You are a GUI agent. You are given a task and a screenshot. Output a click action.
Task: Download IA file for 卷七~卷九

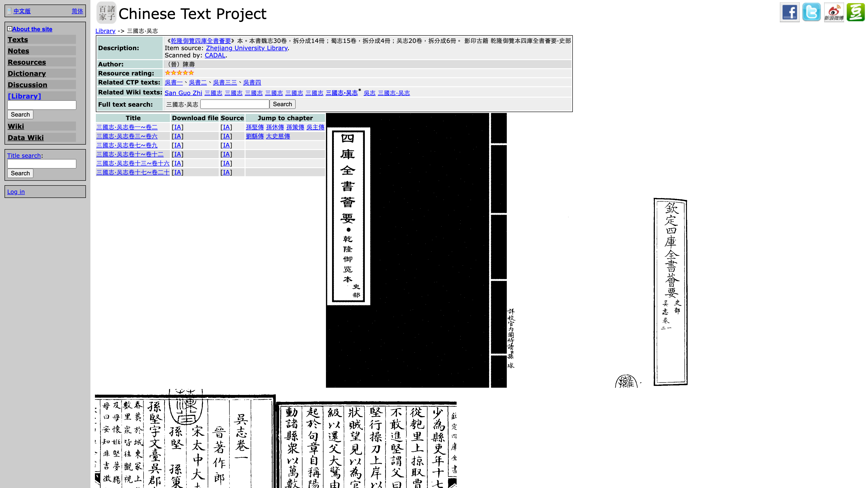click(x=178, y=145)
